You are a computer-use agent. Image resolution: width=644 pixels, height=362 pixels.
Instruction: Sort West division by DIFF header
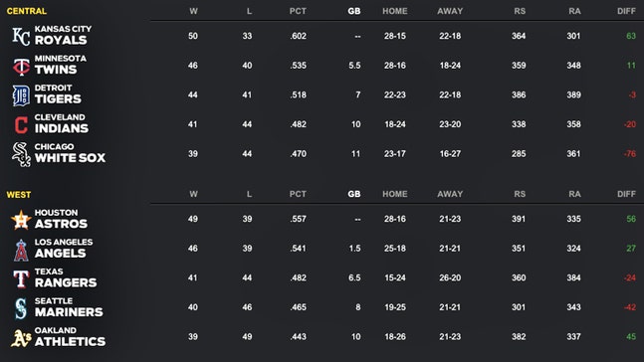pyautogui.click(x=626, y=194)
